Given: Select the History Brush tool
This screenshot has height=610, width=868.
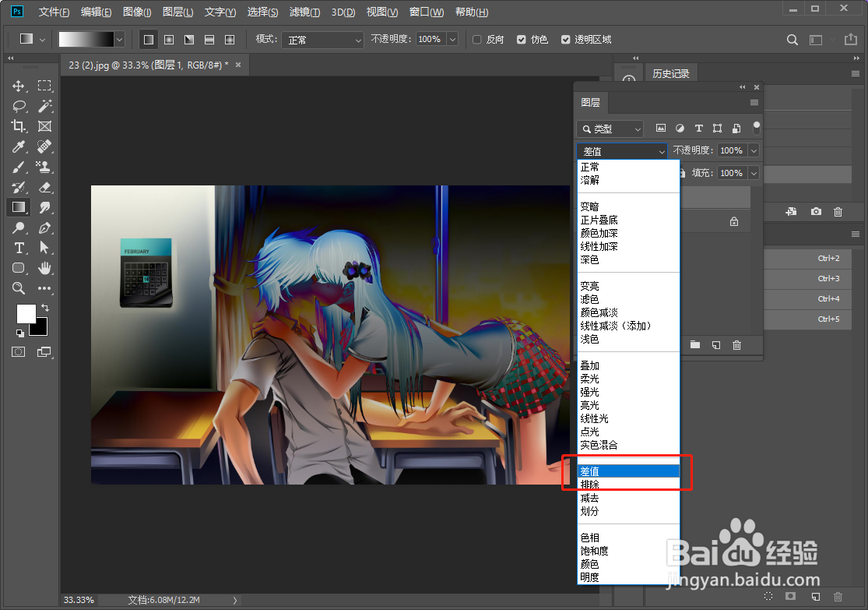Looking at the screenshot, I should click(x=19, y=187).
